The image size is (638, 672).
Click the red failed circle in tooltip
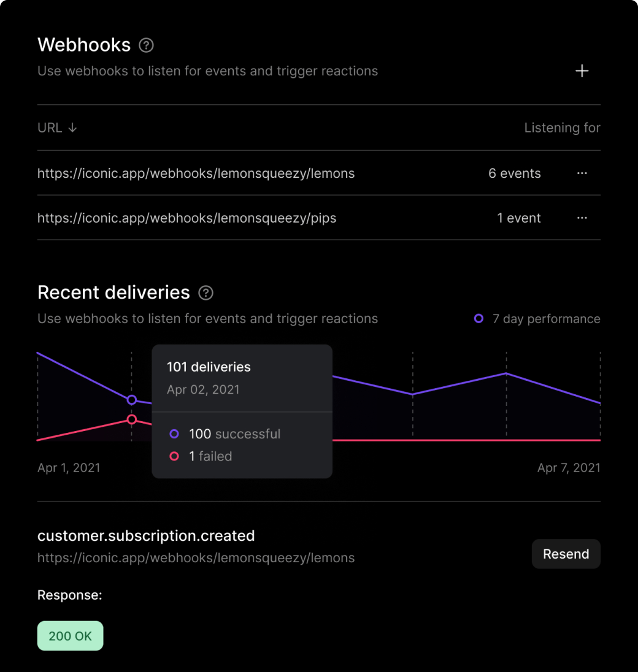174,456
